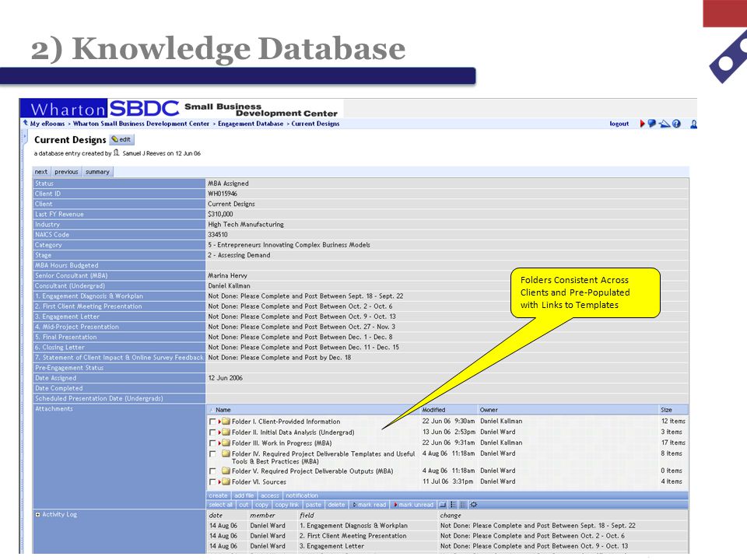Open Folder III. Work in Progress folder icon
The width and height of the screenshot is (747, 560).
226,443
